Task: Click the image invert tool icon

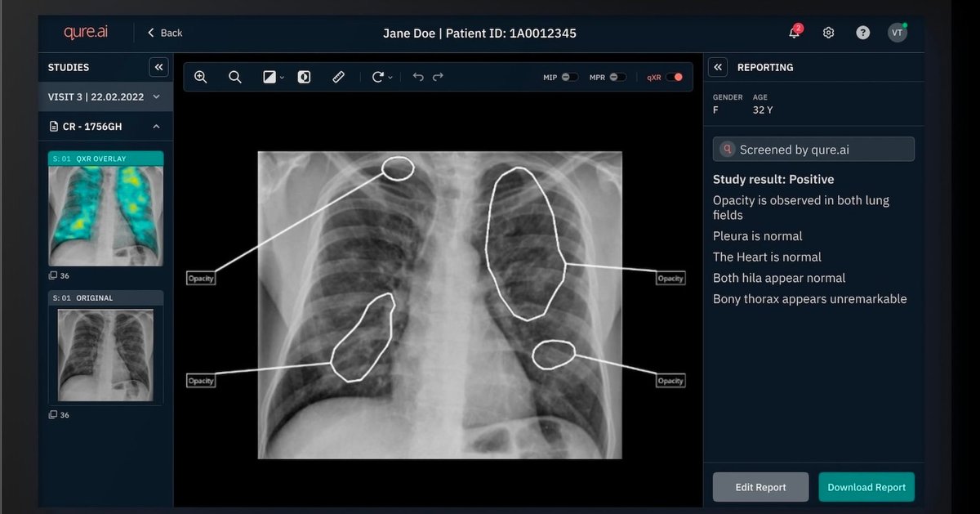Action: click(303, 76)
